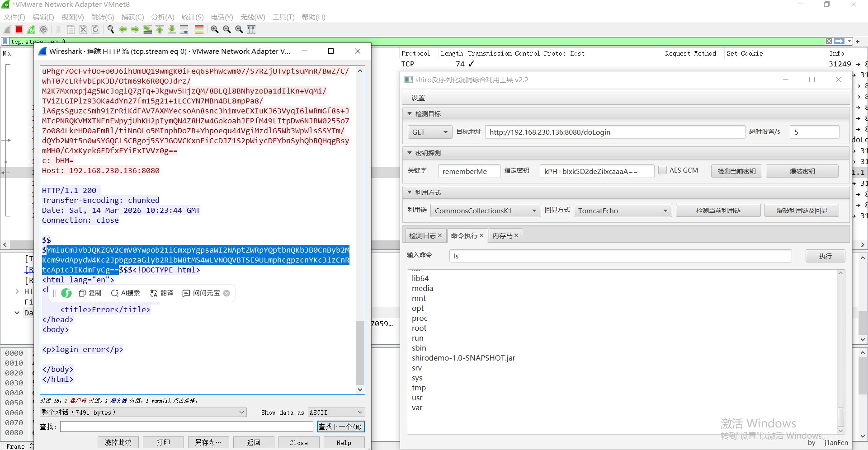Open the 整个对话 conversation dropdown
The height and width of the screenshot is (450, 868).
tap(143, 412)
